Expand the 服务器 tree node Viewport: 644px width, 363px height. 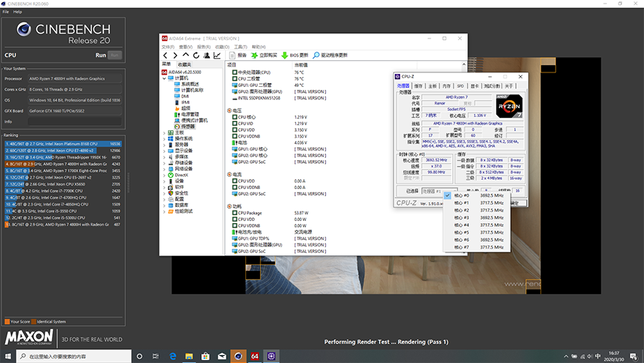point(164,145)
